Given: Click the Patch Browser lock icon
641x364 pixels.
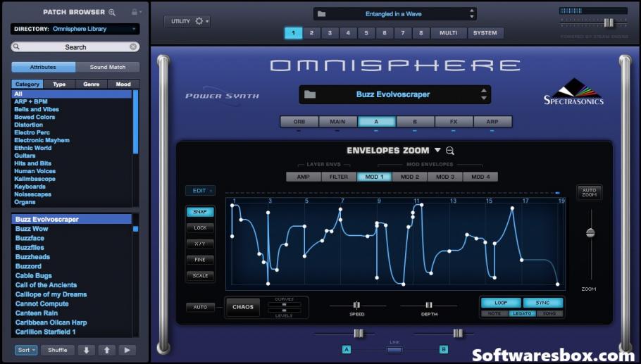Looking at the screenshot, I should click(x=134, y=12).
